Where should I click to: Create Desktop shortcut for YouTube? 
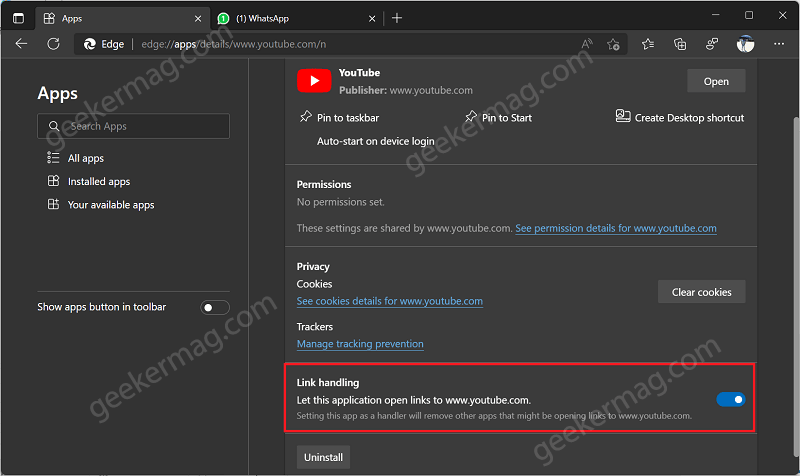click(680, 117)
